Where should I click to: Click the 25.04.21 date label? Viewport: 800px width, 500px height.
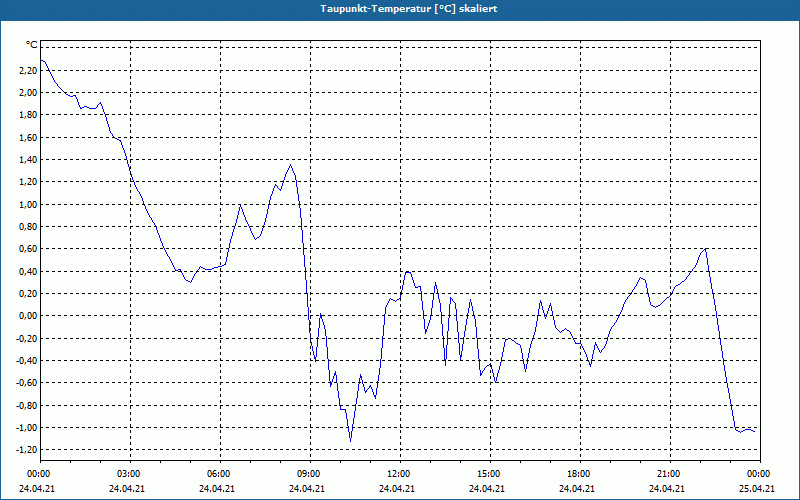click(757, 489)
